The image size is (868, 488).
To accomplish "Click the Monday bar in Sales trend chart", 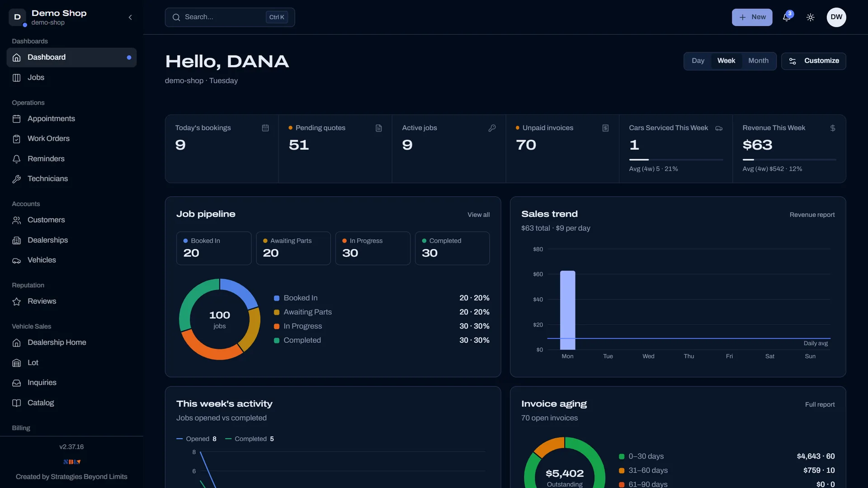I will [567, 310].
